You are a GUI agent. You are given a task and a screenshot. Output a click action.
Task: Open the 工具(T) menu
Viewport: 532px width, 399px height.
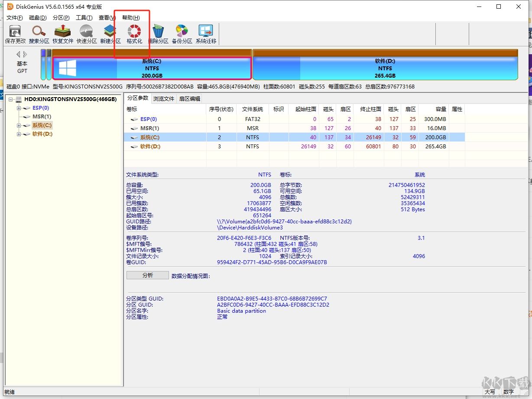pyautogui.click(x=84, y=18)
